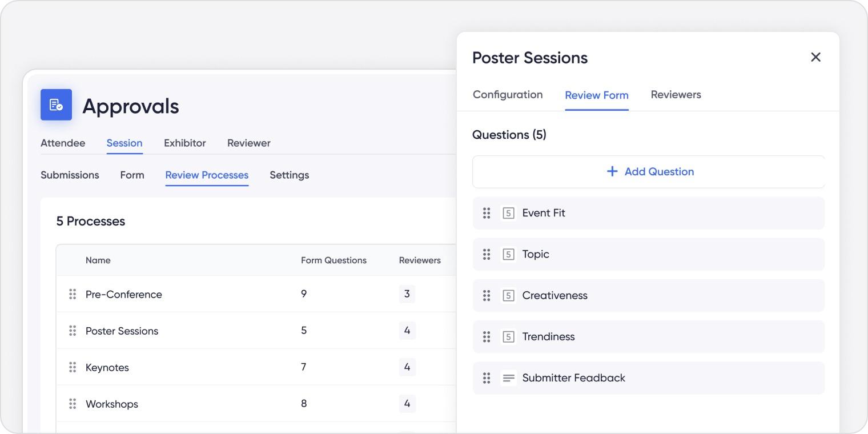
Task: Click the drag handle beside Workshops
Action: pos(73,404)
